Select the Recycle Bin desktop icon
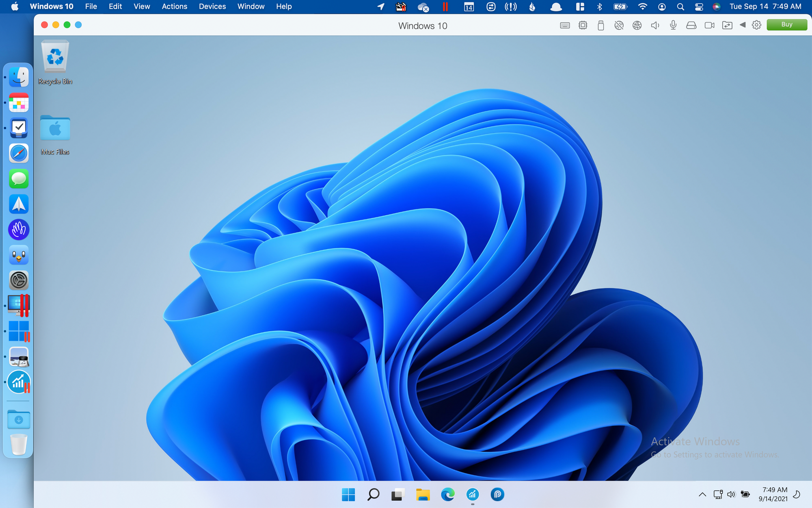 [55, 63]
